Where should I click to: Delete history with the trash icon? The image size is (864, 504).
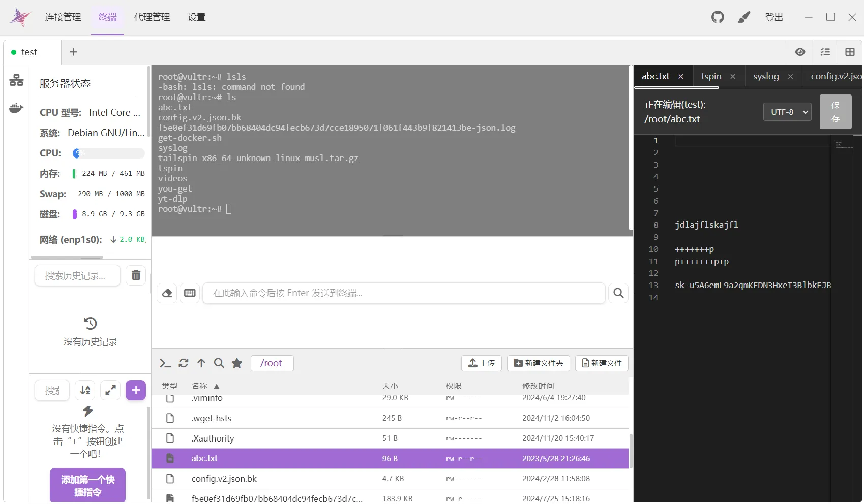136,275
